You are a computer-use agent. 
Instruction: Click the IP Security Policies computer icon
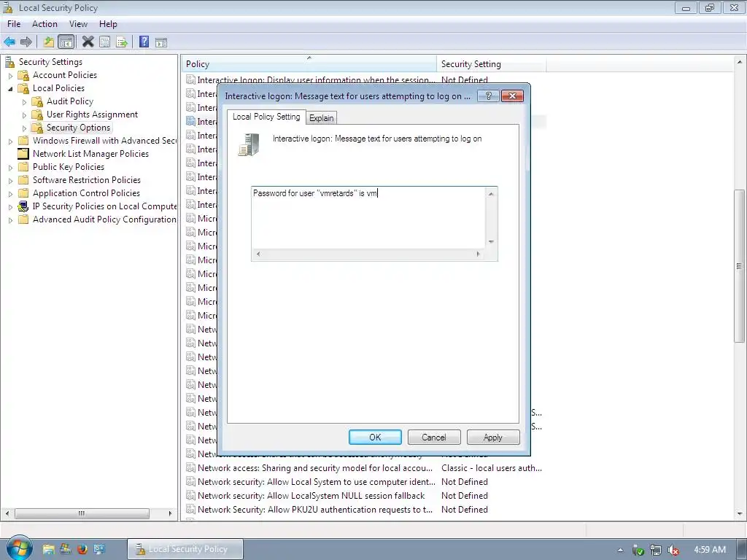click(x=23, y=206)
